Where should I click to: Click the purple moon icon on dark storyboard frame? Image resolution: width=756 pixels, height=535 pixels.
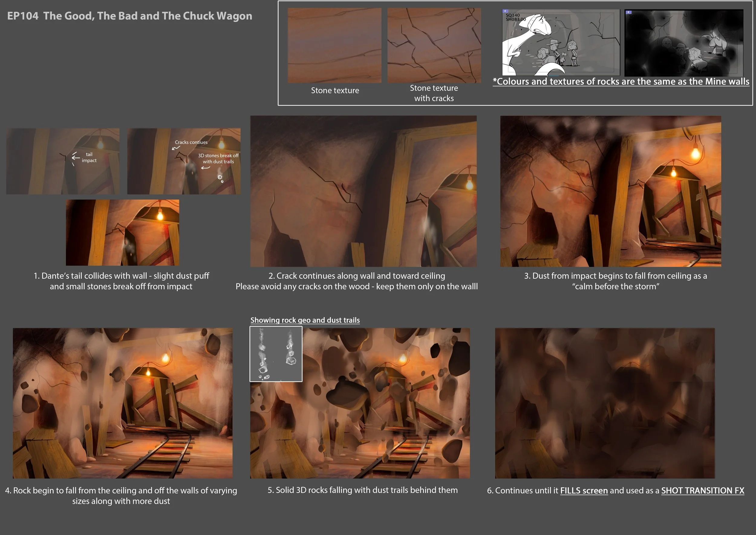pyautogui.click(x=629, y=12)
